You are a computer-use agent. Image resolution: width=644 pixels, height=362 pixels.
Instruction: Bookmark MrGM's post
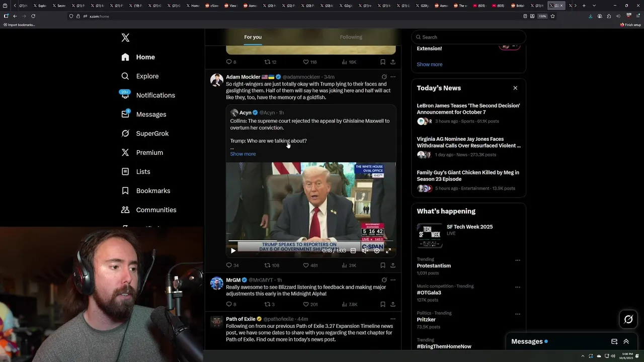(x=383, y=304)
